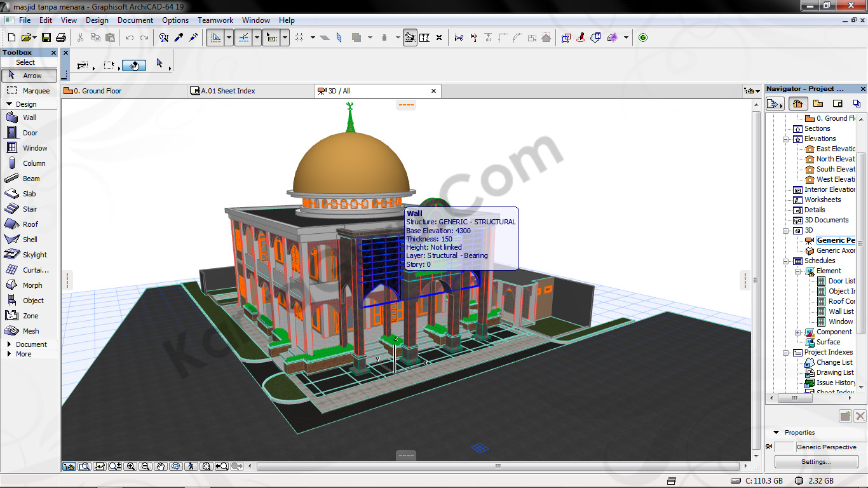Open South Elevation in the Navigator

pos(835,169)
